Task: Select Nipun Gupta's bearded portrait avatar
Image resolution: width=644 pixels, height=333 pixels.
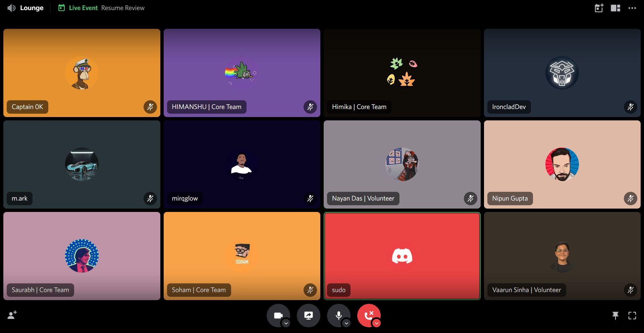Action: tap(562, 164)
